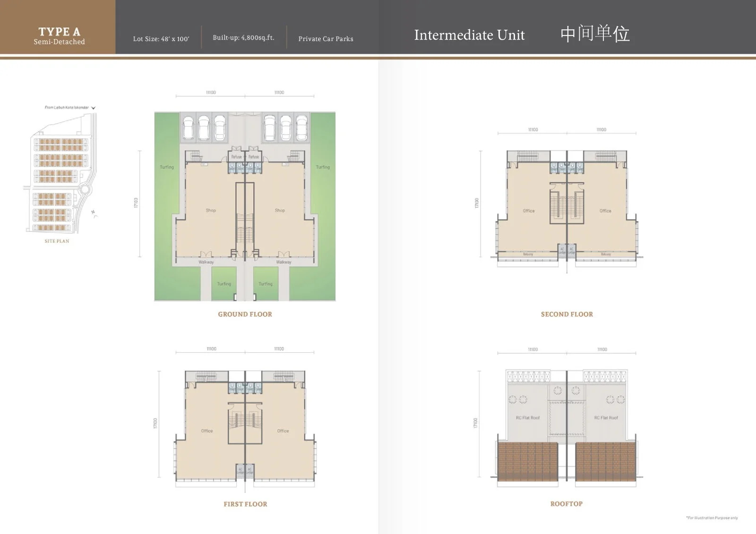Click the right Office label on second floor

[605, 211]
